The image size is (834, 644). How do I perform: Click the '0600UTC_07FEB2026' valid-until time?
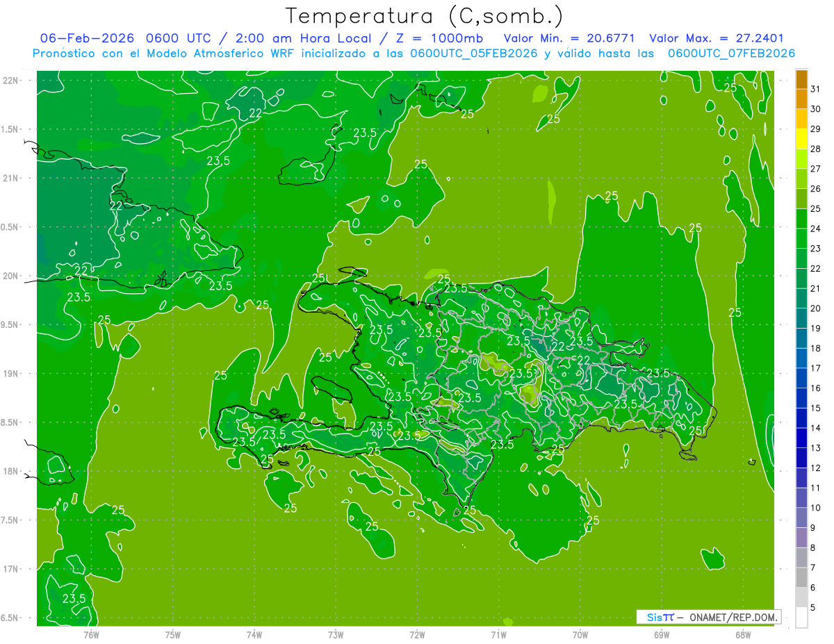[x=731, y=53]
